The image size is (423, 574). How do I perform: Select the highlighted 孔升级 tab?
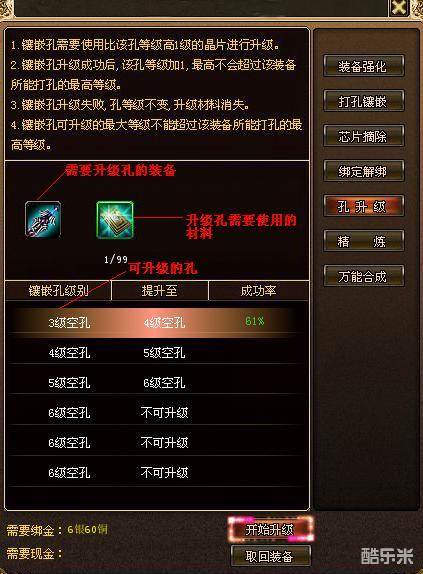[x=364, y=206]
